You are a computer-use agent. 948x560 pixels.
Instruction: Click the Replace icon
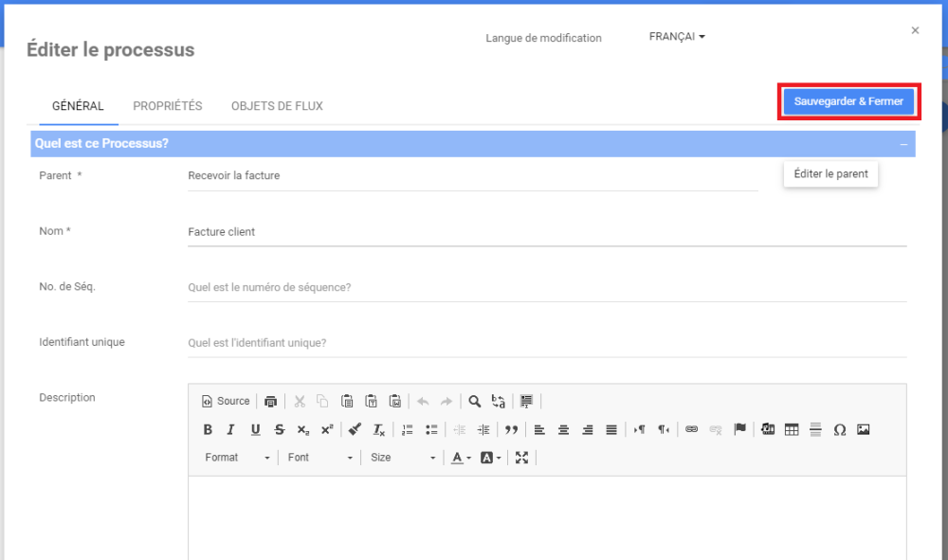(x=499, y=401)
